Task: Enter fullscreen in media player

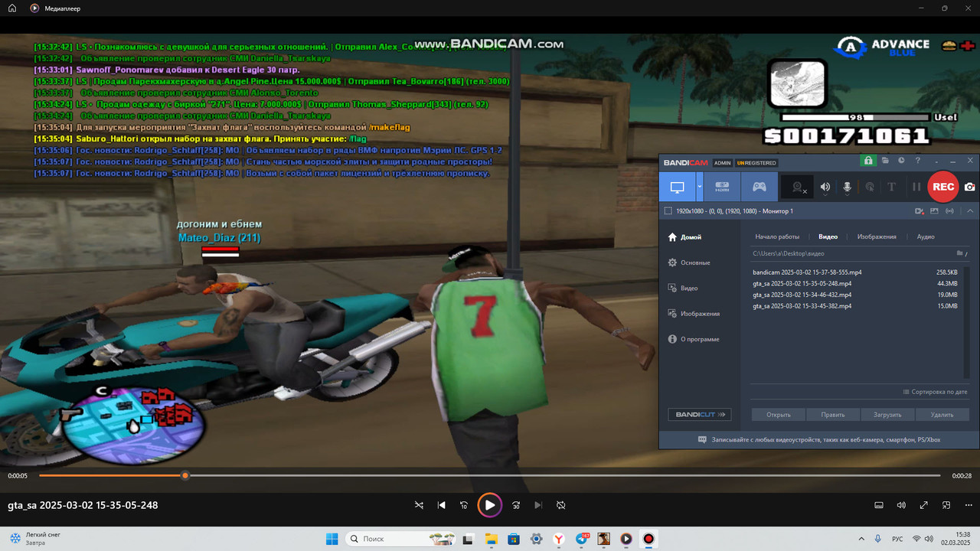Action: pos(924,505)
